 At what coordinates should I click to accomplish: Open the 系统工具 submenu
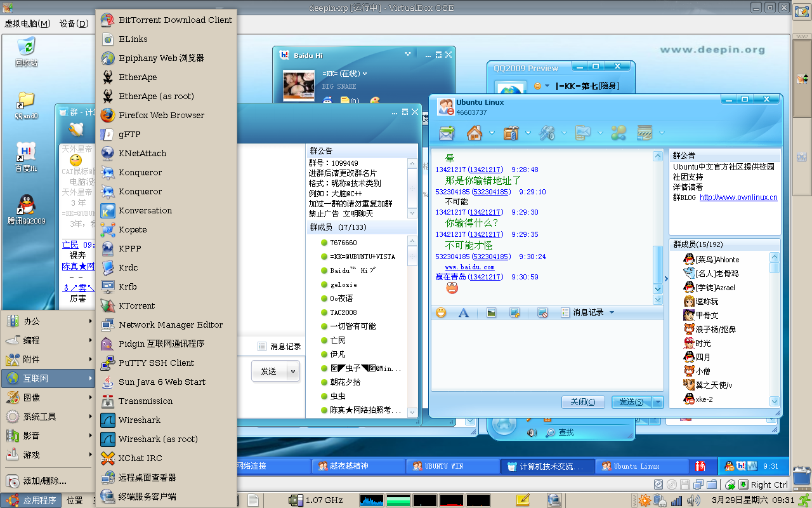pos(48,417)
